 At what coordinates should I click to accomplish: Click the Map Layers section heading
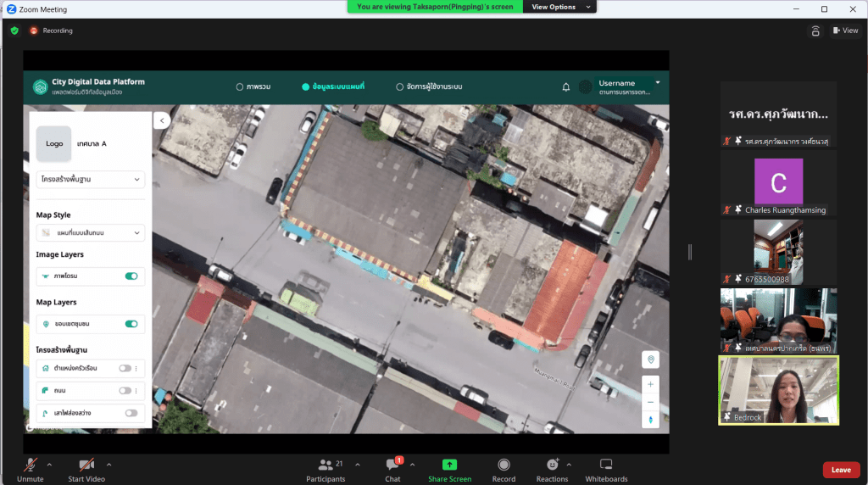pos(57,303)
